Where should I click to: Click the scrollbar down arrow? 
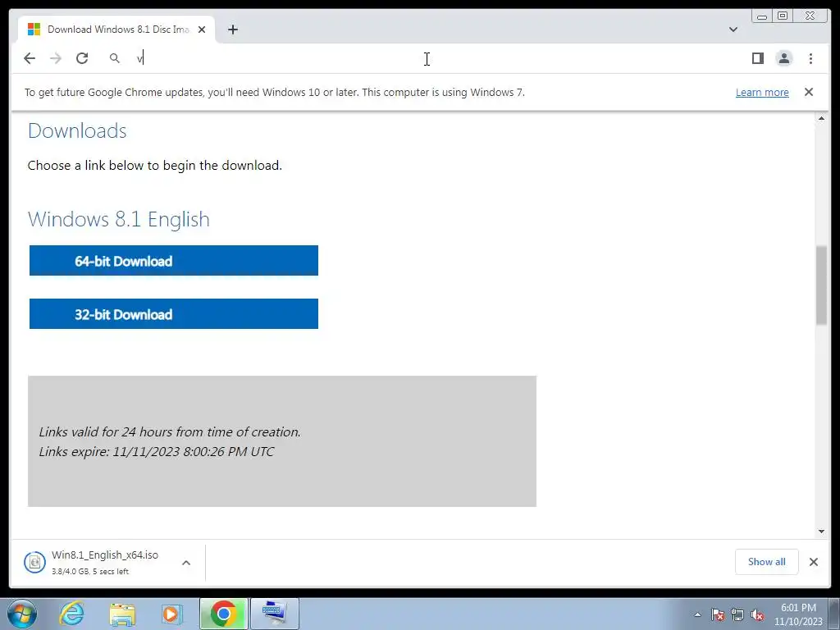(821, 532)
